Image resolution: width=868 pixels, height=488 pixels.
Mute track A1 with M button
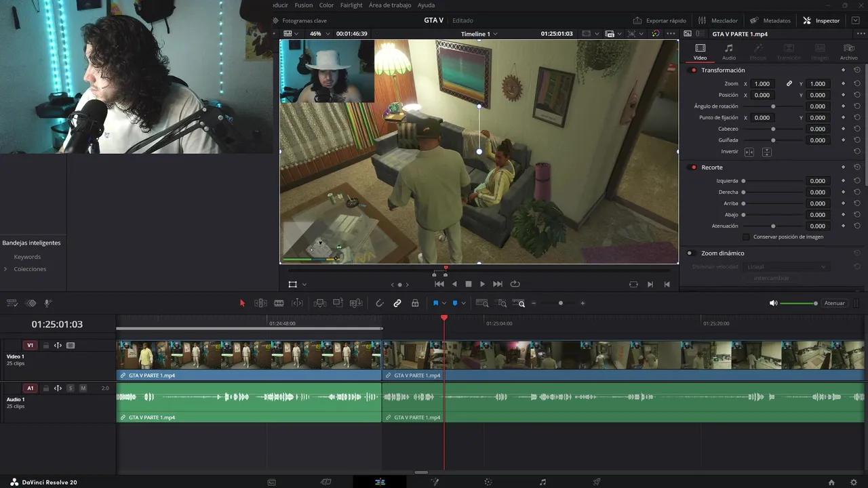83,388
